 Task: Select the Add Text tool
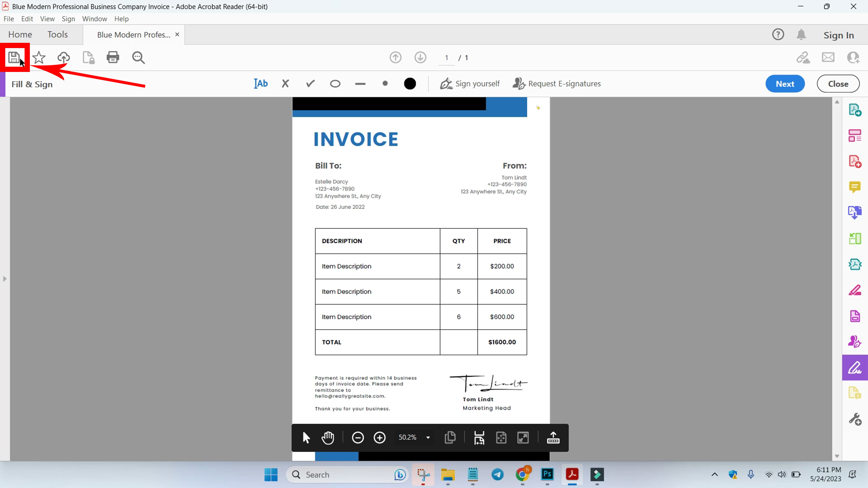point(261,84)
